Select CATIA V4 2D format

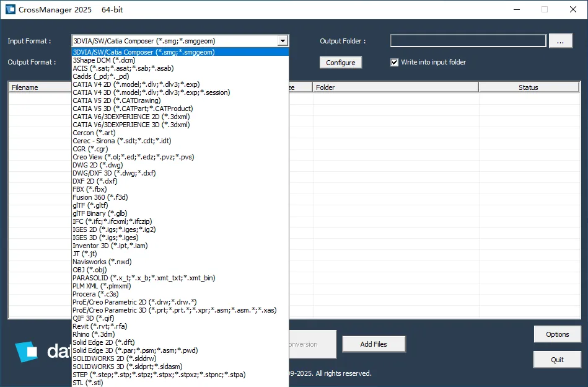pyautogui.click(x=180, y=84)
